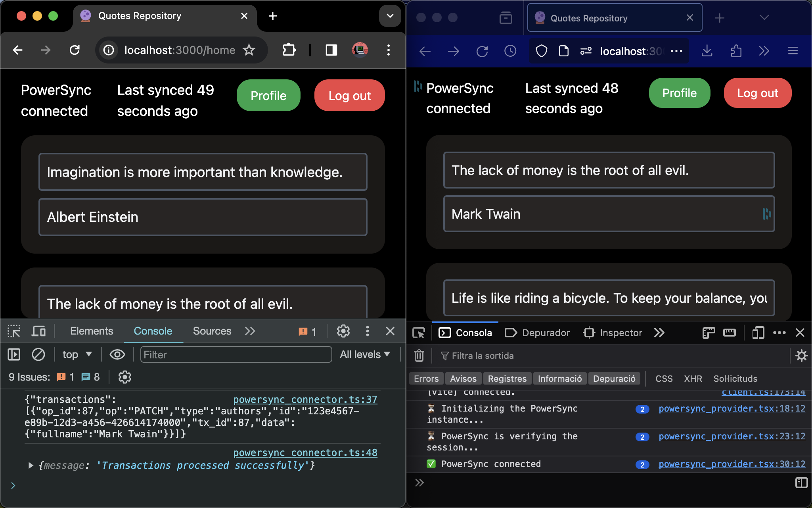Open powersync_connector.ts:37 source link
The width and height of the screenshot is (812, 508).
(x=305, y=400)
